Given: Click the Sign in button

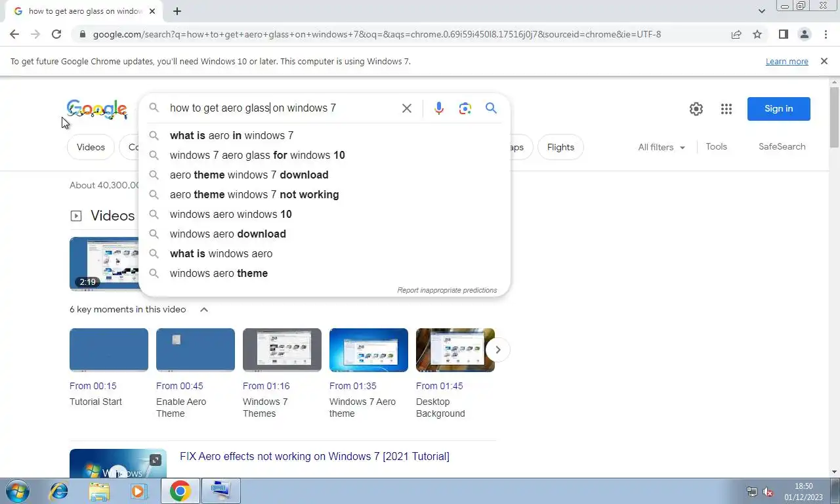Looking at the screenshot, I should (778, 108).
